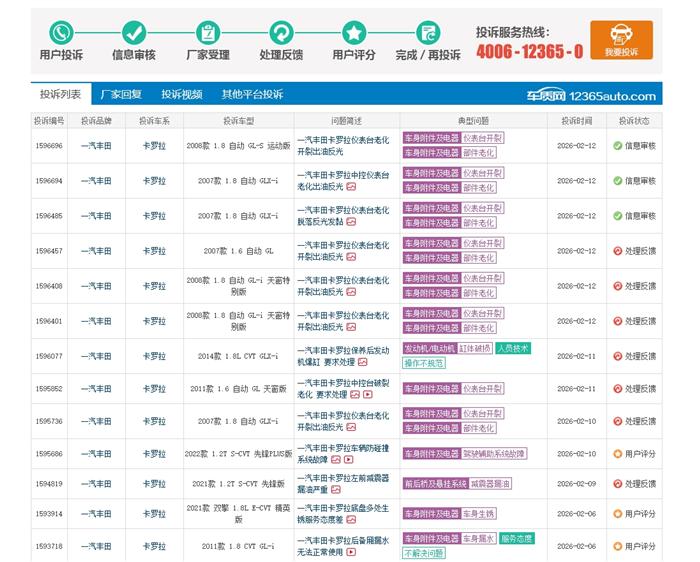Click the 车质网 12365auto.com logo
The image size is (700, 562).
(x=591, y=96)
